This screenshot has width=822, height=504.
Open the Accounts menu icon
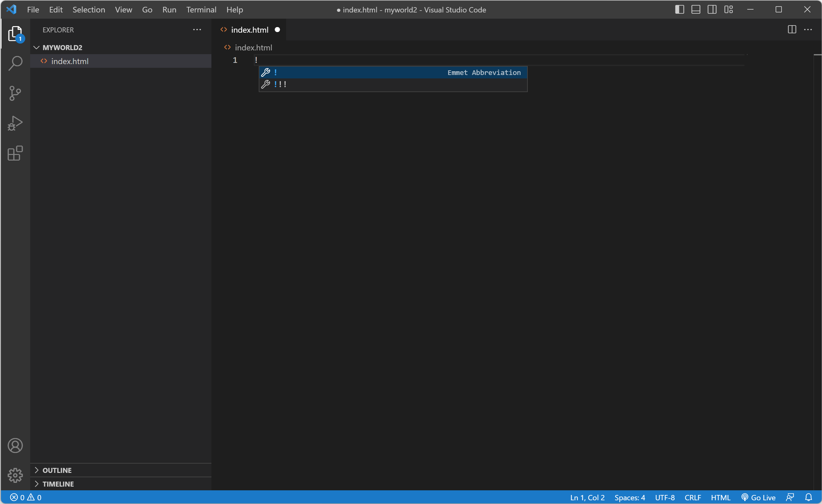point(15,446)
